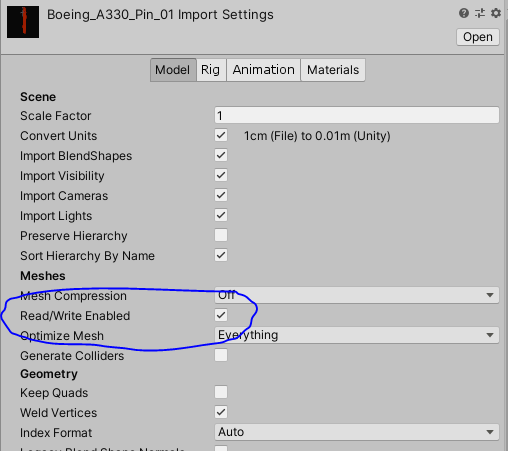
Task: Enable Preserve Hierarchy checkbox
Action: coord(221,235)
